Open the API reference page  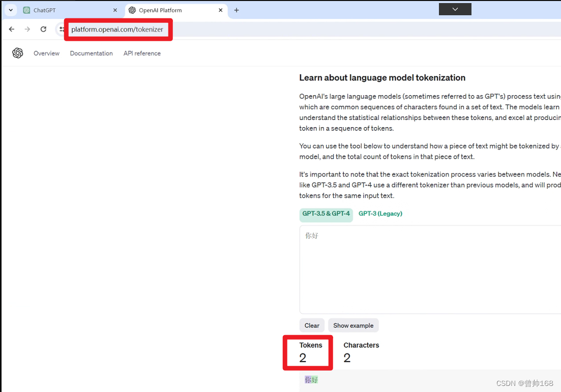(x=142, y=53)
